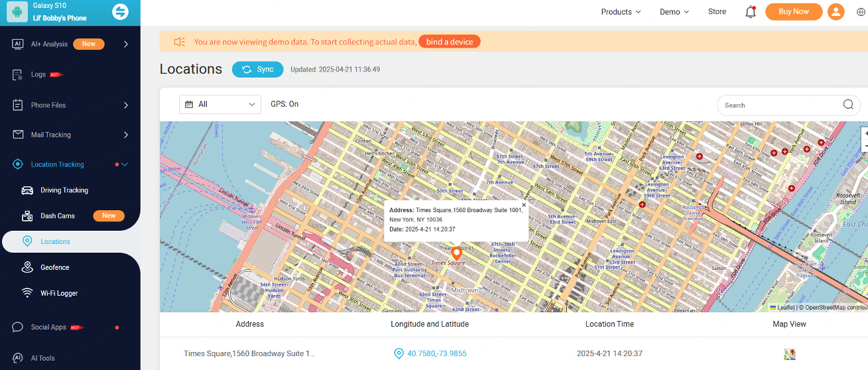Click the Location Tracking globe icon
Image resolution: width=868 pixels, height=370 pixels.
(18, 164)
